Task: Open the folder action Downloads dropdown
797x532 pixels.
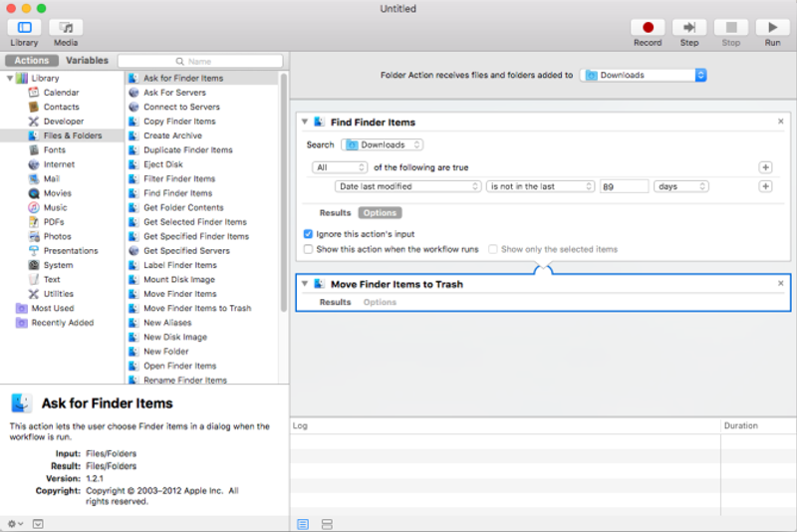Action: tap(644, 75)
